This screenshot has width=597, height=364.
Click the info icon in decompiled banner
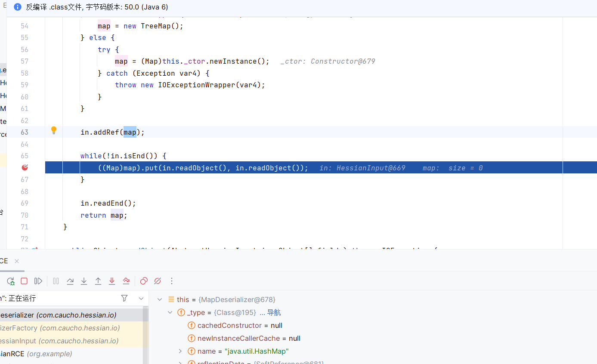click(x=18, y=7)
